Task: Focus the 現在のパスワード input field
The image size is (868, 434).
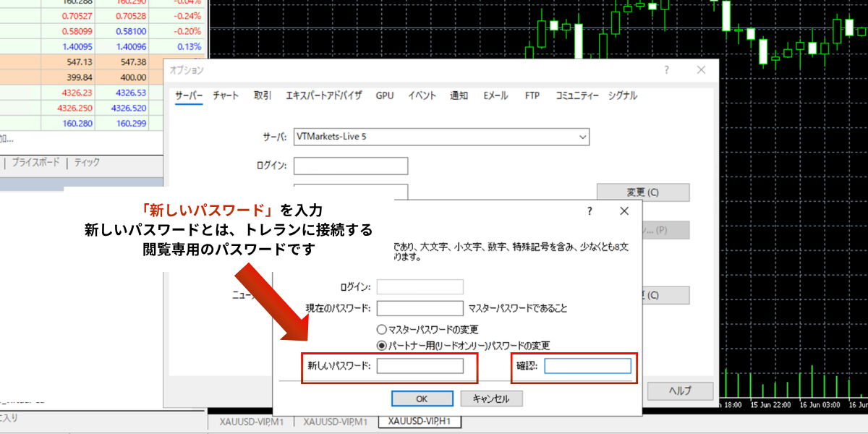Action: click(420, 308)
